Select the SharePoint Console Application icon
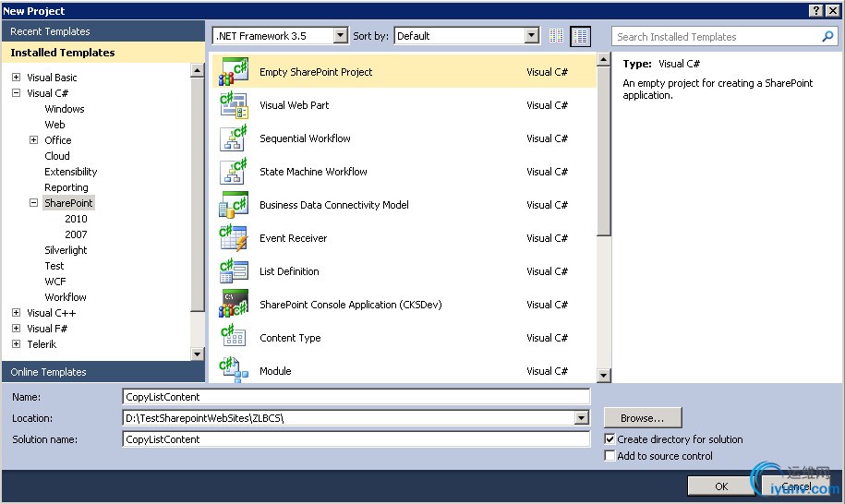This screenshot has height=504, width=845. [x=234, y=305]
